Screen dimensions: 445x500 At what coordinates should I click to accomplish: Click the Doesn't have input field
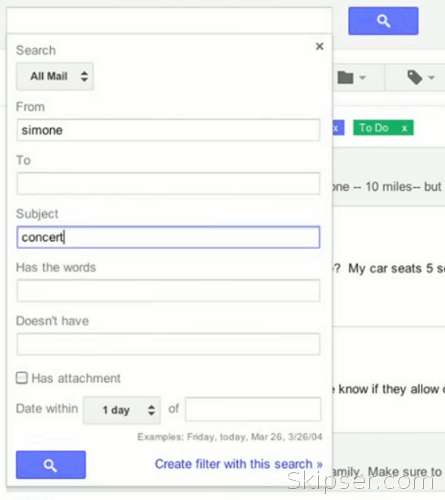(168, 344)
